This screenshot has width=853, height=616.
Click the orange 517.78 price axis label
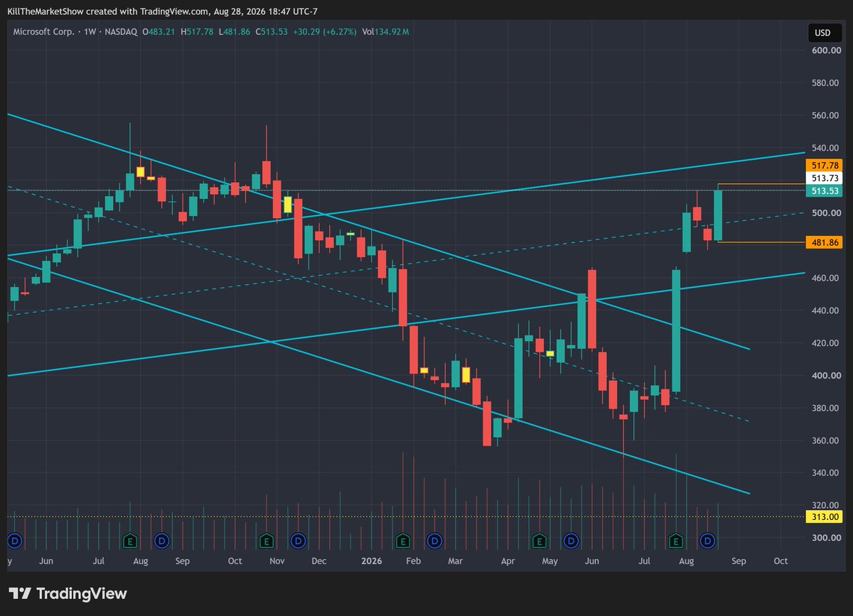(x=825, y=165)
